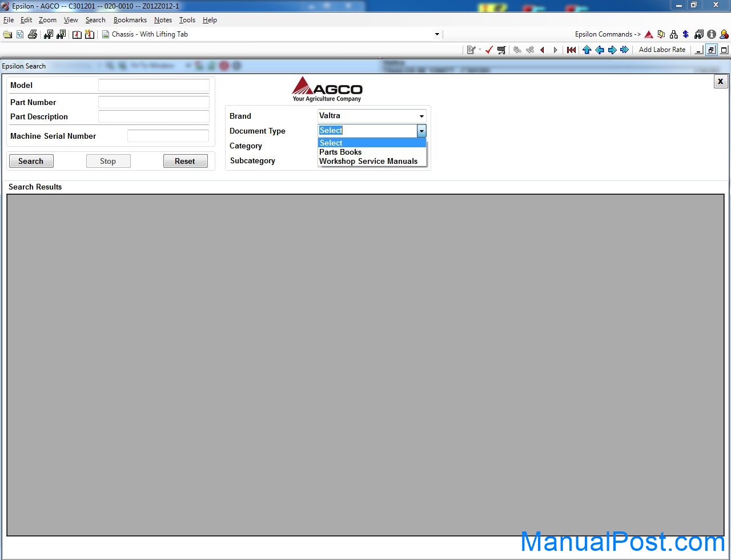Click the red skip-to-first icon
This screenshot has height=560, width=731.
tap(571, 50)
